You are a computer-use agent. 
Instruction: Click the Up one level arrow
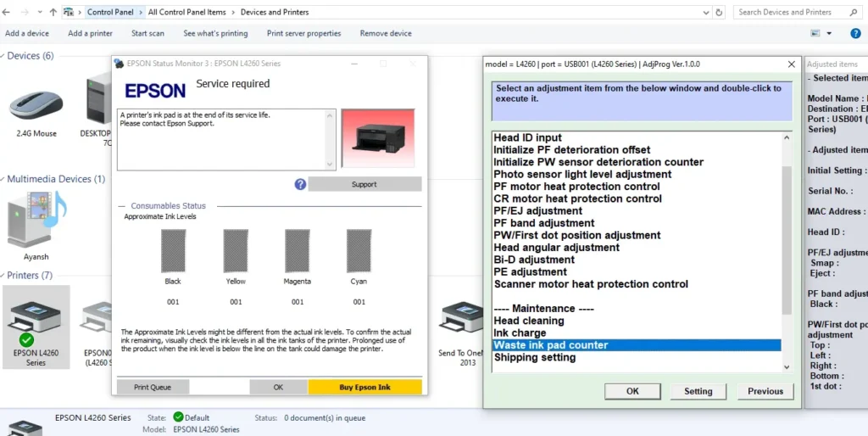(x=53, y=12)
